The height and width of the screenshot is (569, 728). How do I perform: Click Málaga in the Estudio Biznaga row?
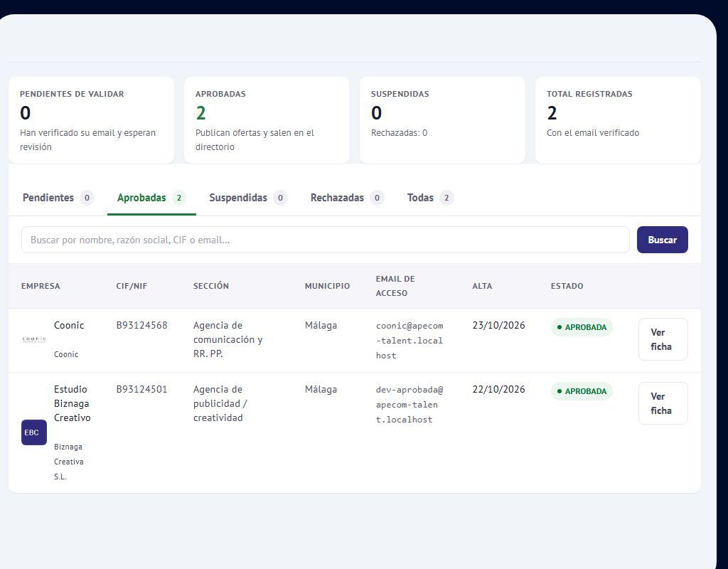click(321, 389)
